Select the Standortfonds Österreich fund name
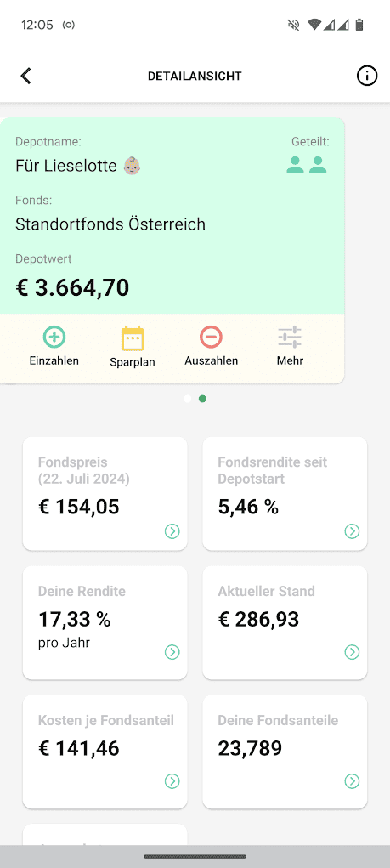The width and height of the screenshot is (390, 868). coord(110,224)
